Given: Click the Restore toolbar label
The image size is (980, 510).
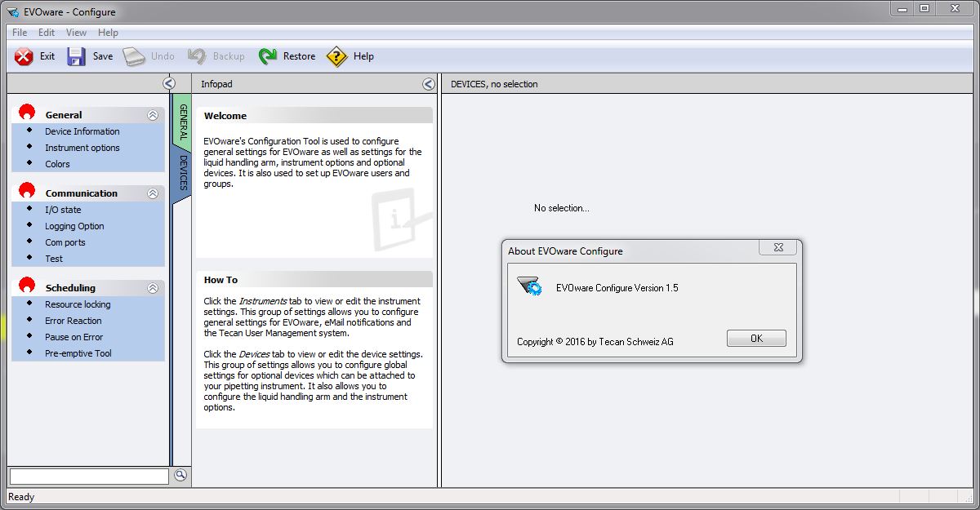Looking at the screenshot, I should (299, 56).
